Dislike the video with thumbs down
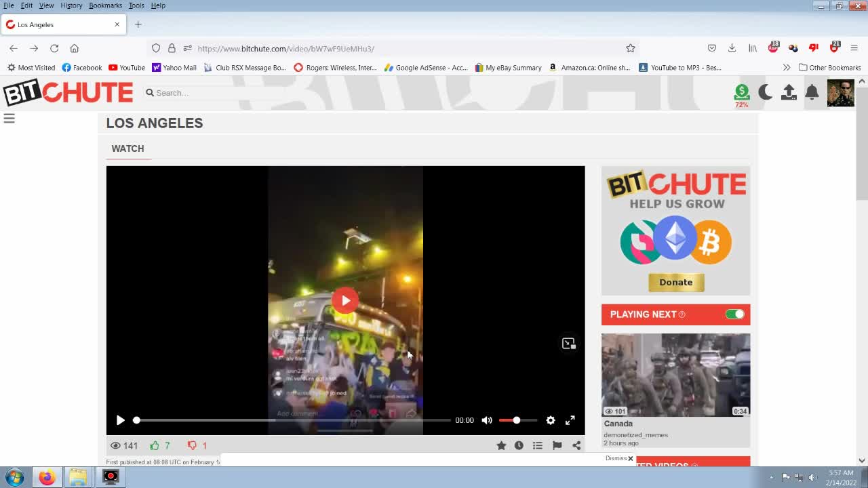Screen dimensions: 868x488 192,445
